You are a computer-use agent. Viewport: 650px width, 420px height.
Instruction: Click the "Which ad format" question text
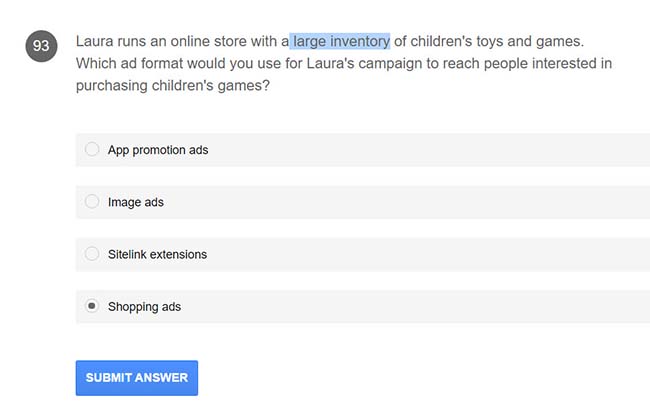(134, 63)
